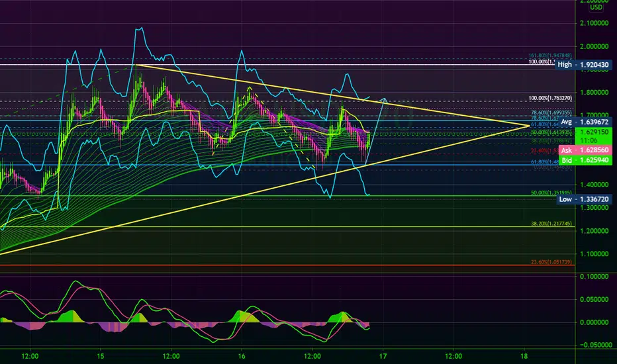Select the 100.00%(1.763270) Fibonacci label
The width and height of the screenshot is (617, 364).
[x=550, y=98]
